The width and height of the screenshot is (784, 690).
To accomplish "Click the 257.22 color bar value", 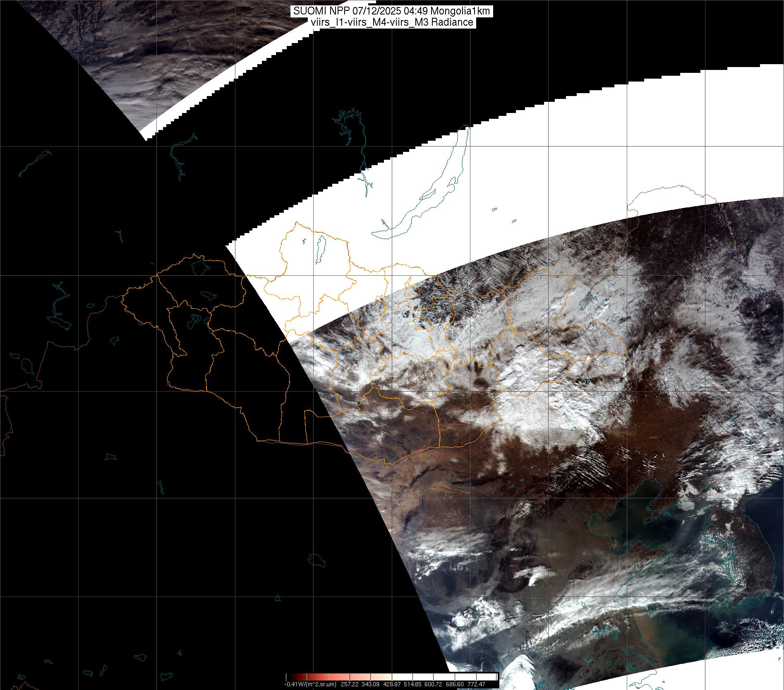I will point(349,684).
